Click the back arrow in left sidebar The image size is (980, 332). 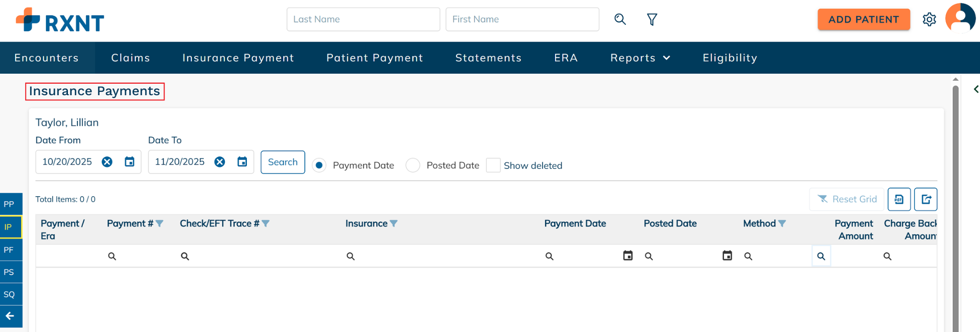10,316
